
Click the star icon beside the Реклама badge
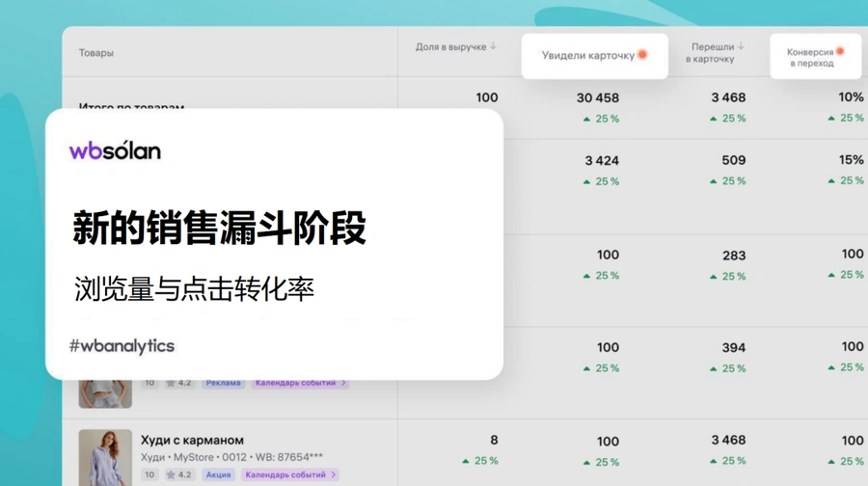171,383
